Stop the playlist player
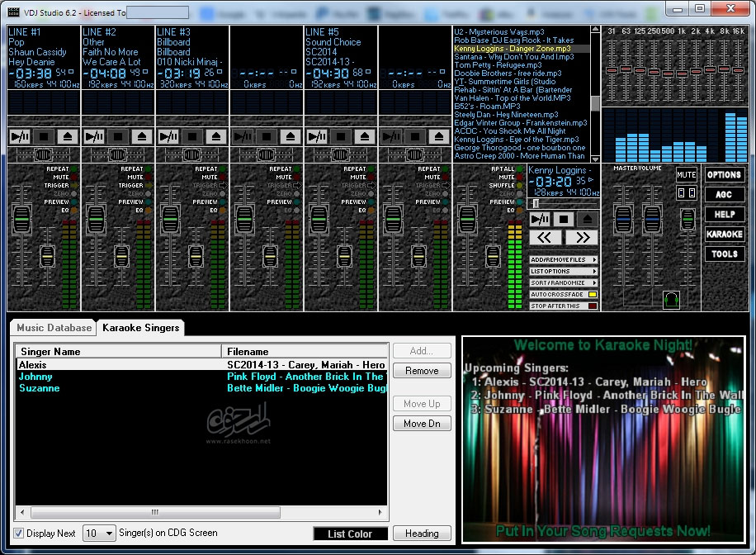 tap(563, 220)
